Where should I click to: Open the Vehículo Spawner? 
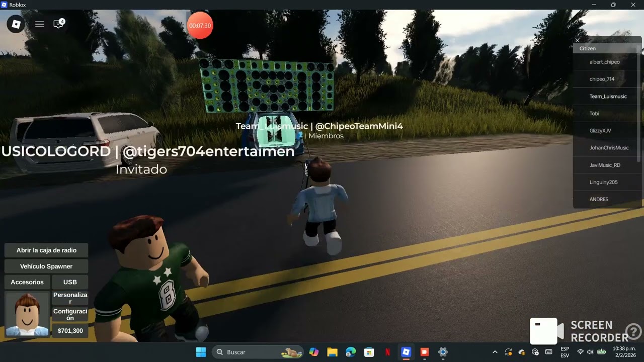(x=46, y=266)
